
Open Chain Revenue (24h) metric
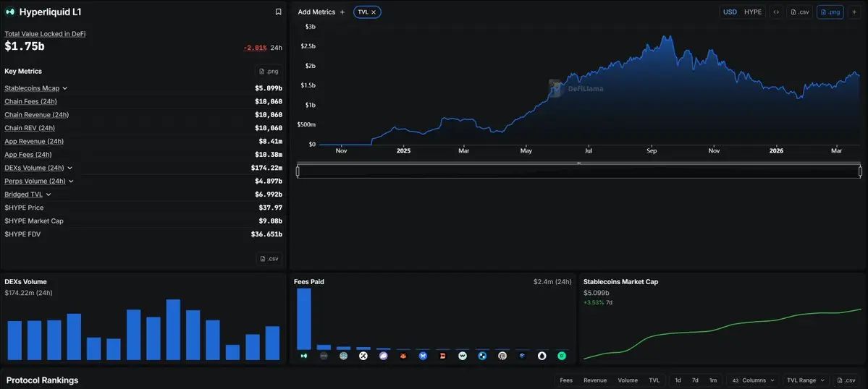[x=36, y=115]
